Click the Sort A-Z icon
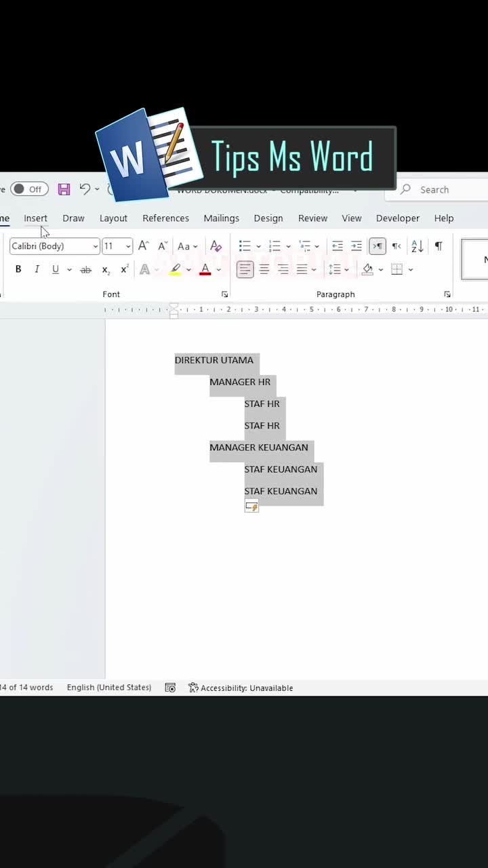Screen dimensions: 488x868 point(418,245)
